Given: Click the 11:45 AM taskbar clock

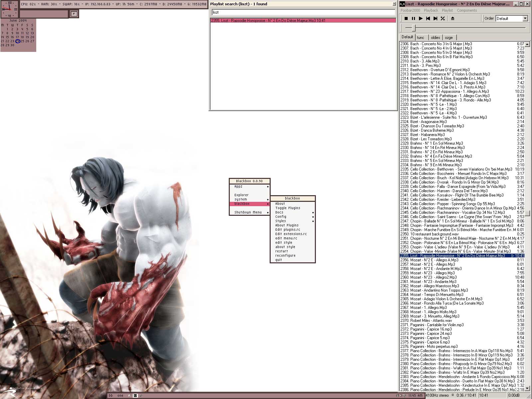Looking at the screenshot, I should pos(415,396).
